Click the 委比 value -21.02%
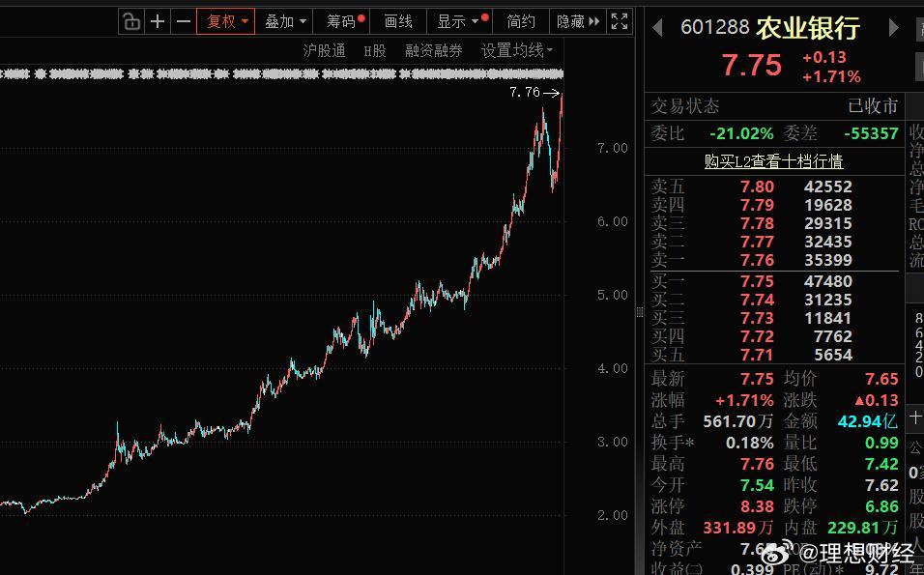The width and height of the screenshot is (924, 575). [x=741, y=133]
